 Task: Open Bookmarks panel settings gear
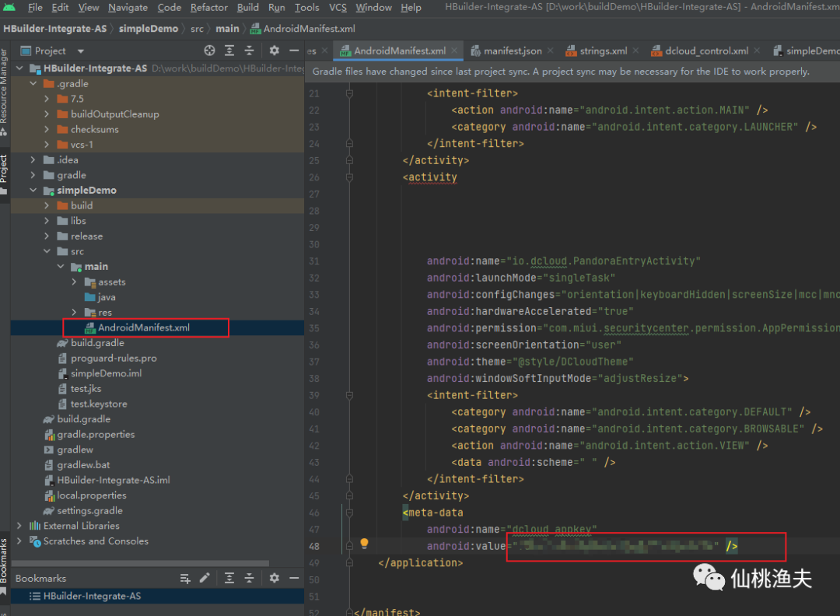(x=275, y=577)
